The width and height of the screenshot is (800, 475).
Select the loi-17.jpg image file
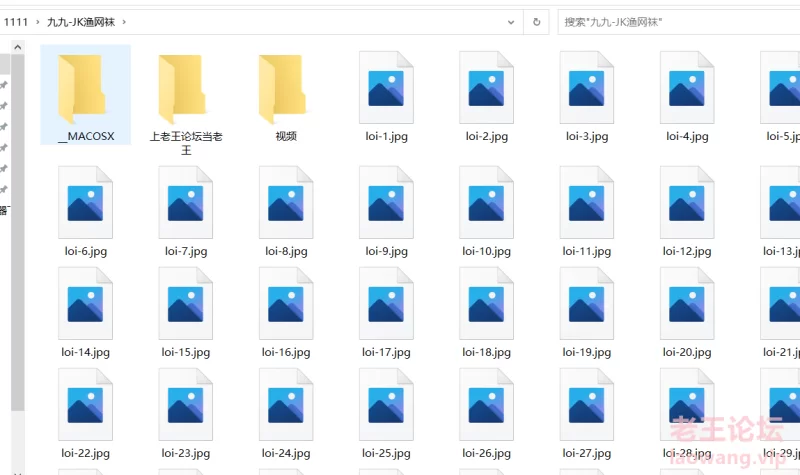tap(386, 311)
